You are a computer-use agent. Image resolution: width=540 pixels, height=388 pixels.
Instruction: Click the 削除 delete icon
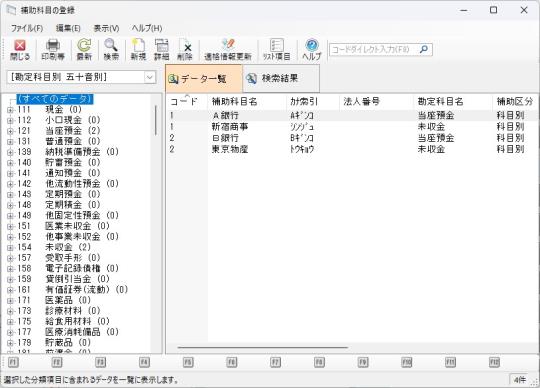tap(185, 50)
